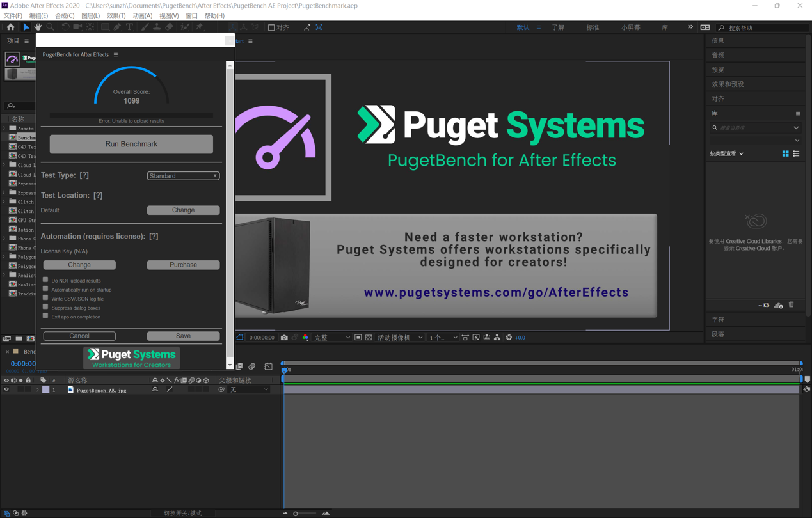Screen dimensions: 812x518
Task: Select the Hand tool
Action: [x=38, y=27]
